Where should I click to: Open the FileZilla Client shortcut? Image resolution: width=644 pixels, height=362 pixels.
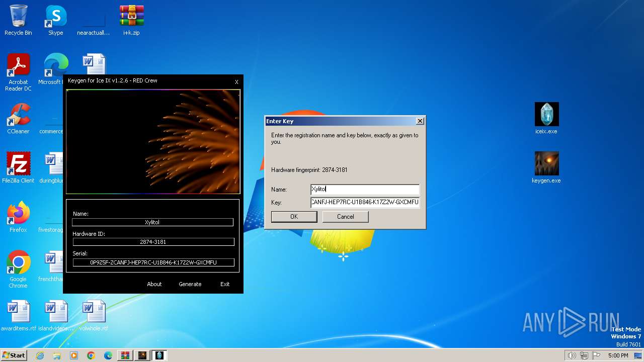tap(18, 168)
